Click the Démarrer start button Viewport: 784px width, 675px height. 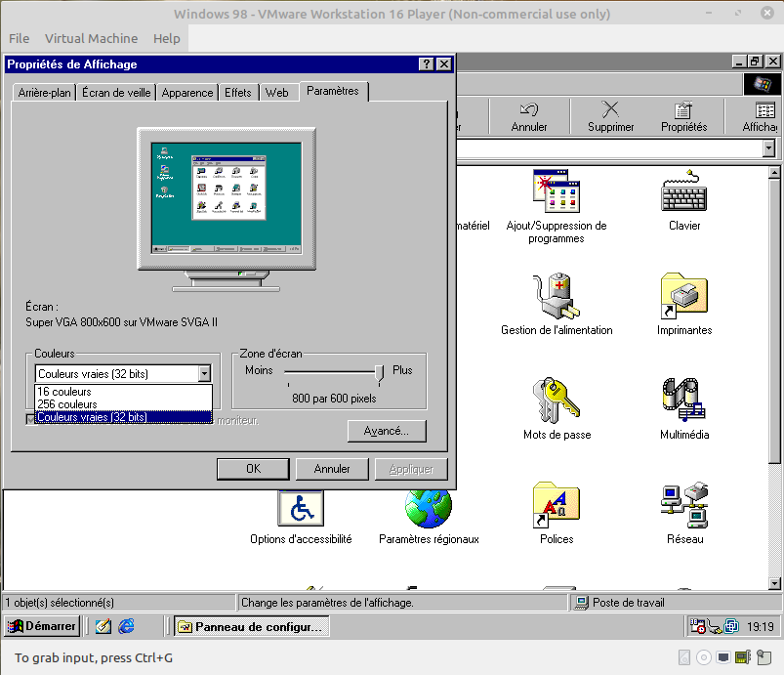pyautogui.click(x=42, y=626)
